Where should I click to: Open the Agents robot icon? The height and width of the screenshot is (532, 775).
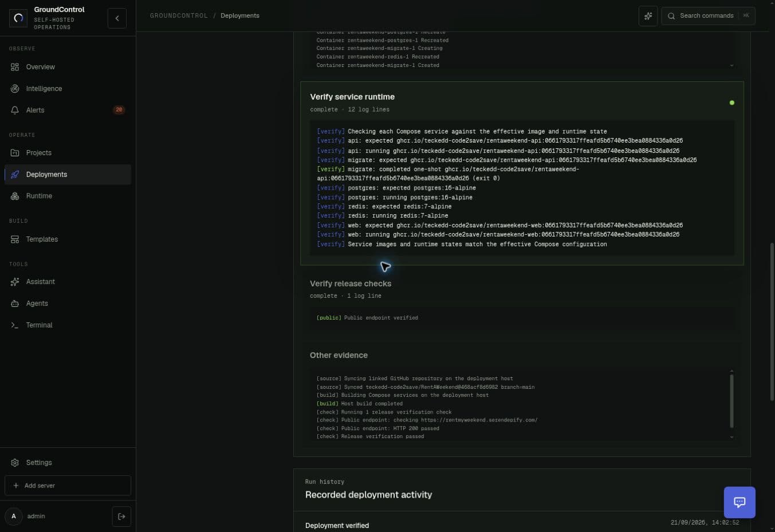click(15, 304)
